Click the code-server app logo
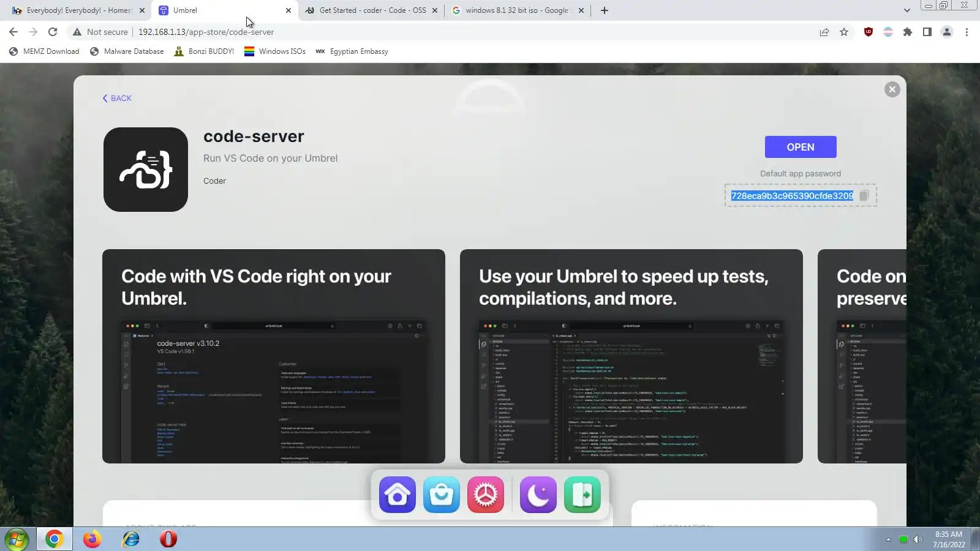 [x=146, y=170]
